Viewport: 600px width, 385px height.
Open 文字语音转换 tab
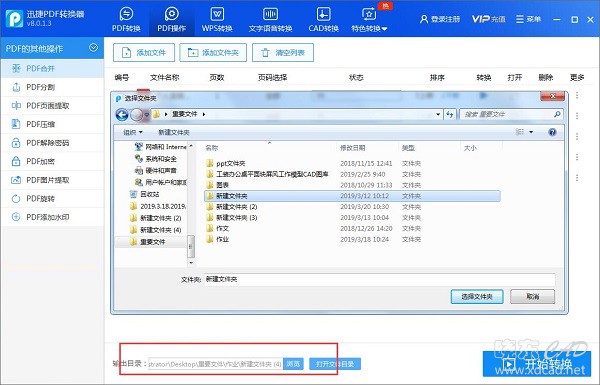point(270,19)
